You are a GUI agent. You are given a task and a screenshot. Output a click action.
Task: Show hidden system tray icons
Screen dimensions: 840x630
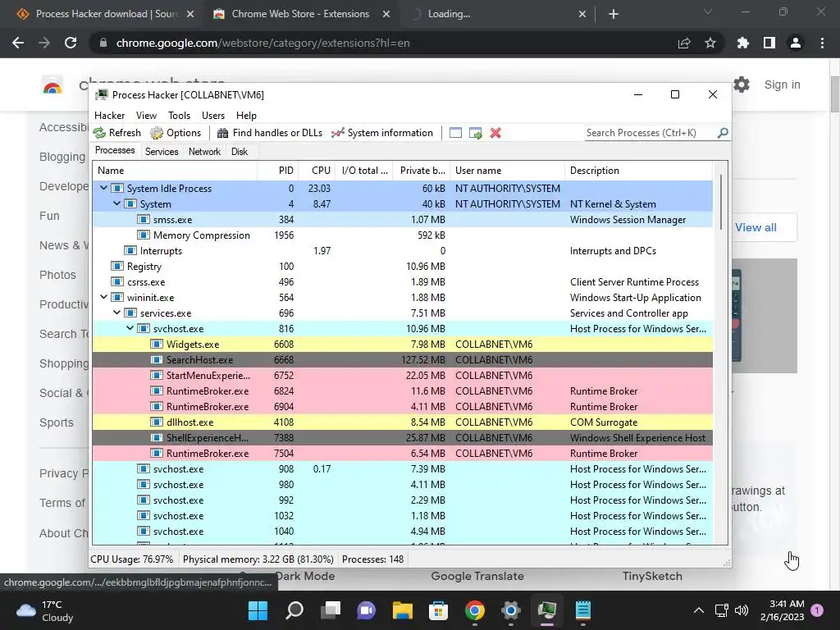click(699, 610)
